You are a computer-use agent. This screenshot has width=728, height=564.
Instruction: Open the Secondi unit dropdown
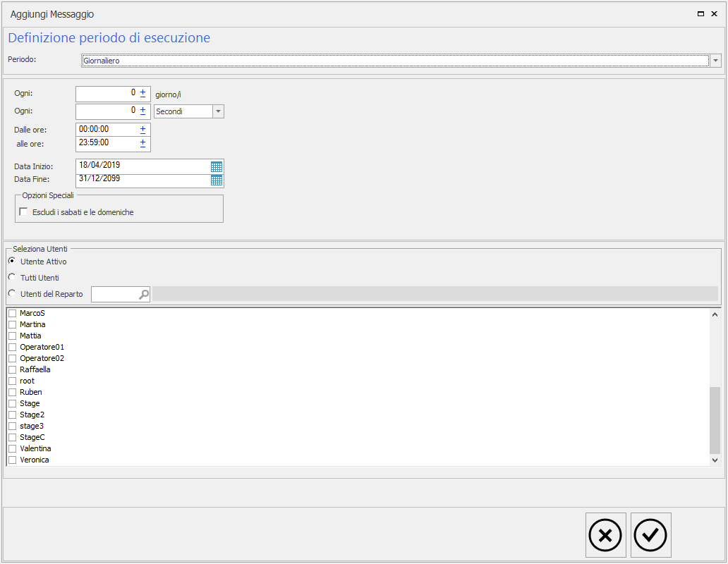click(x=218, y=111)
